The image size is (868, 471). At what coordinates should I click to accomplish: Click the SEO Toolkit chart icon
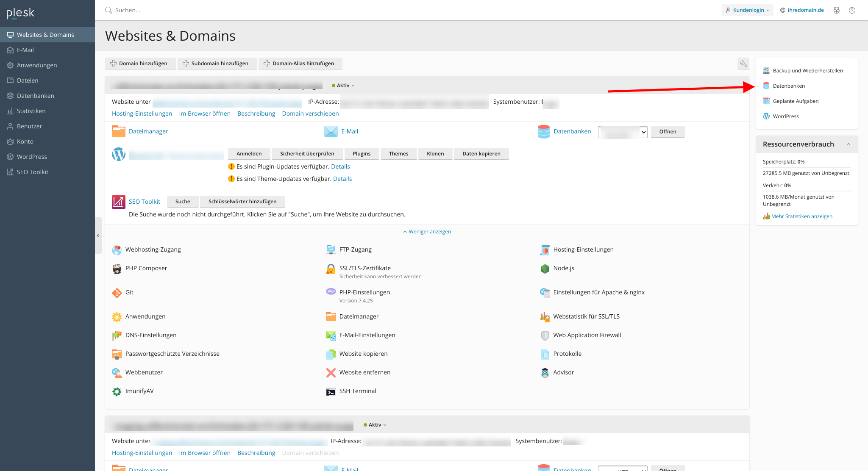119,202
